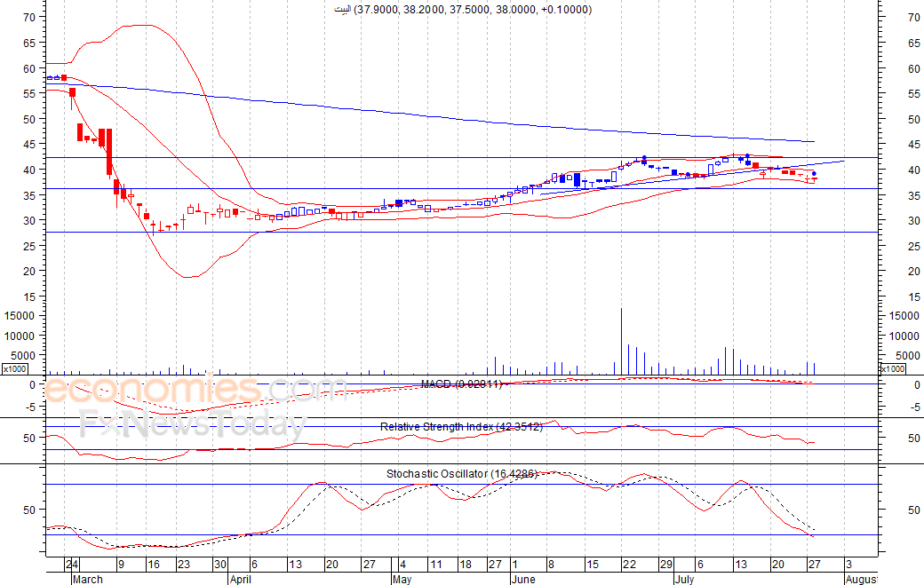Select the March month label
This screenshot has width=924, height=585.
pos(86,579)
